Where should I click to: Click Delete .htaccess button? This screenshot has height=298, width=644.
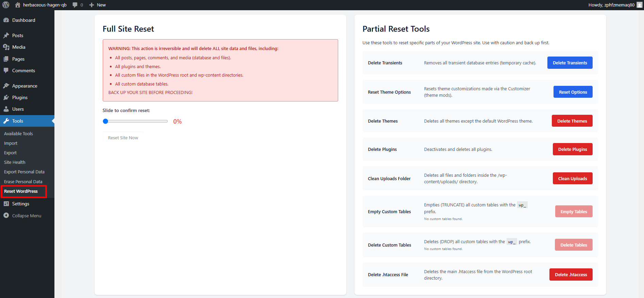571,275
